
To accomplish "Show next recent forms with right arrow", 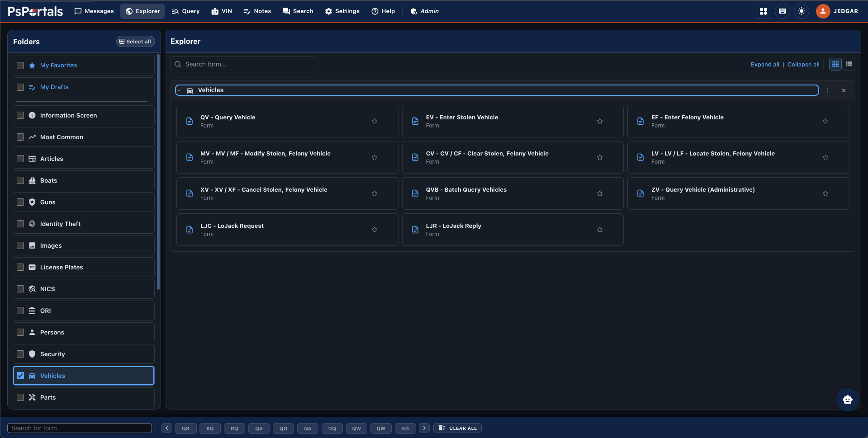I will click(x=424, y=428).
